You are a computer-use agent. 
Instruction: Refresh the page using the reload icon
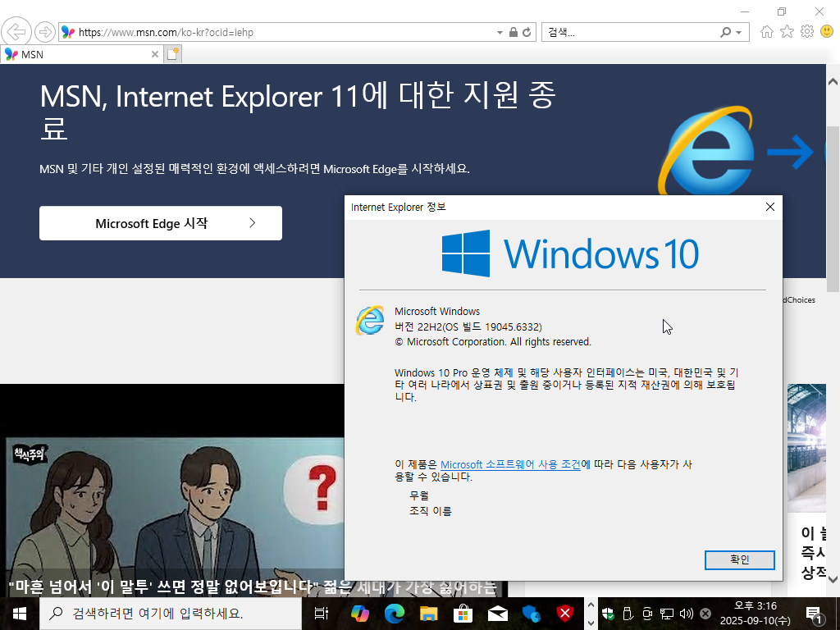(527, 32)
